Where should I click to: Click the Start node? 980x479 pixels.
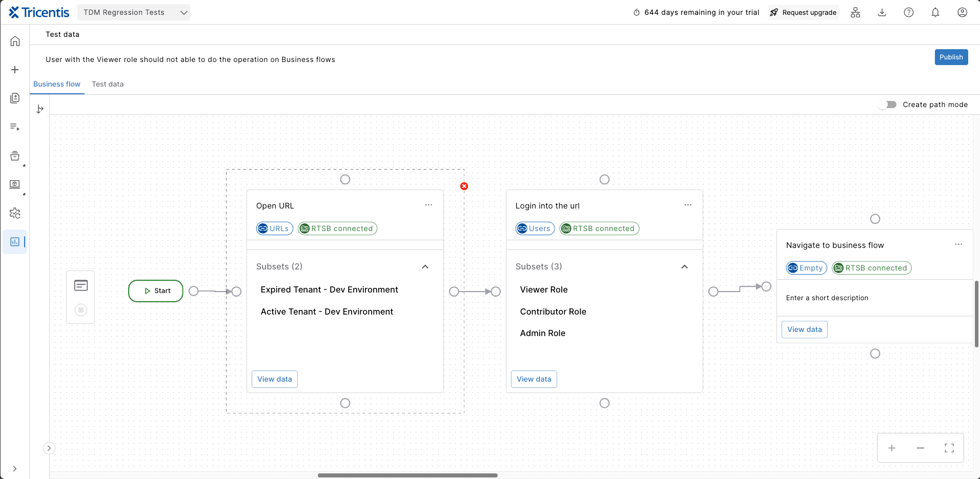[x=156, y=291]
